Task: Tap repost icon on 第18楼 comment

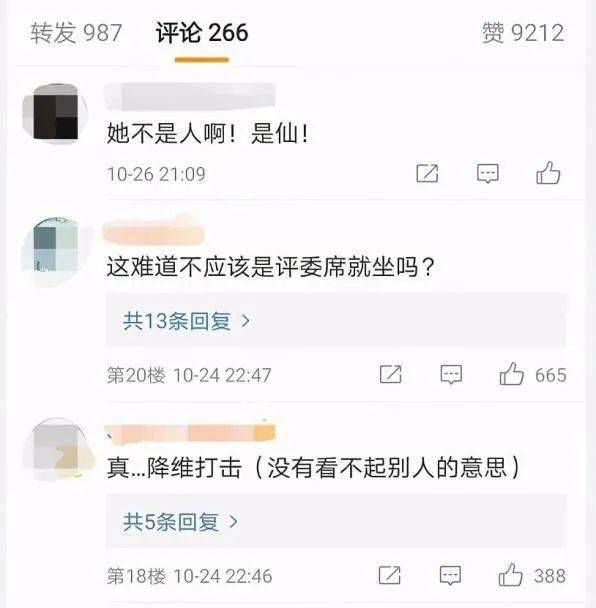Action: (x=389, y=575)
